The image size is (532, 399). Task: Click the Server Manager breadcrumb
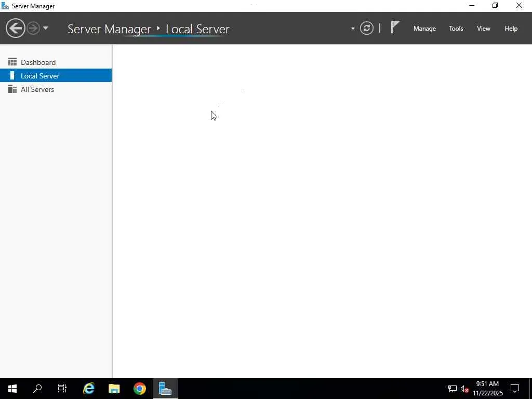[x=109, y=29]
